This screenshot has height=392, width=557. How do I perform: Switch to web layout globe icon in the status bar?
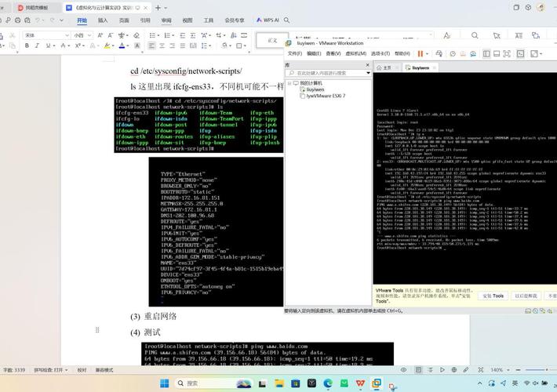coord(454,369)
